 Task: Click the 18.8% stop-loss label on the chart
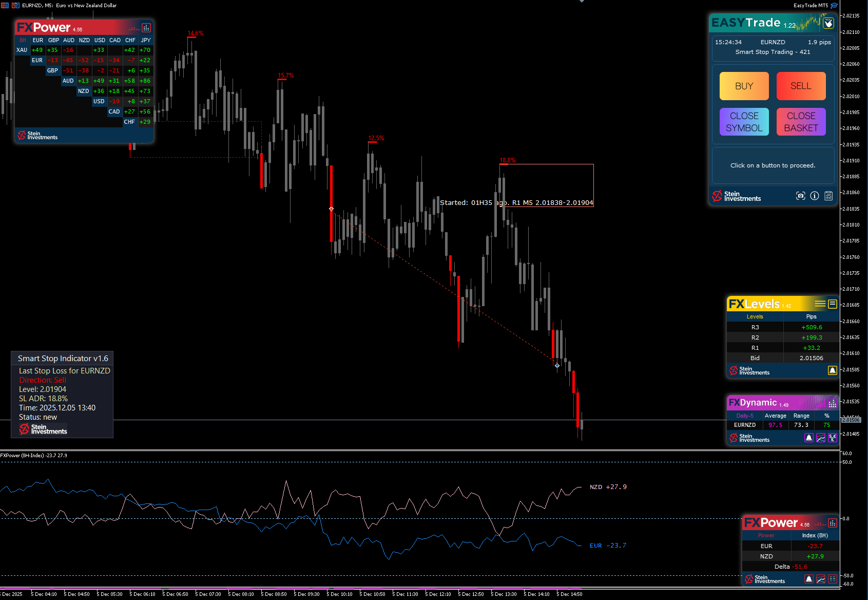(508, 160)
